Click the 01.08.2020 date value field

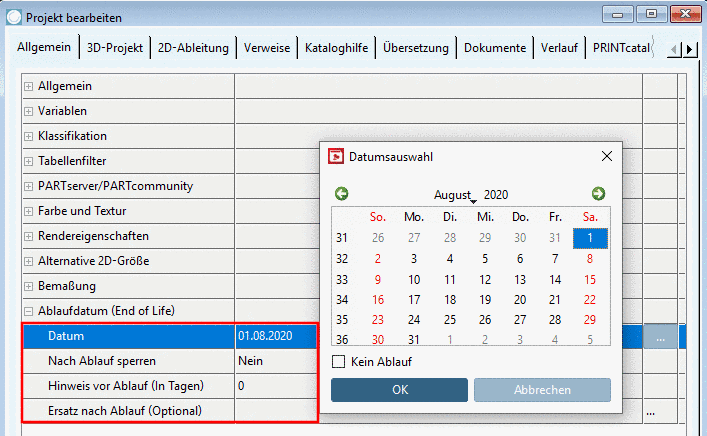(x=276, y=336)
